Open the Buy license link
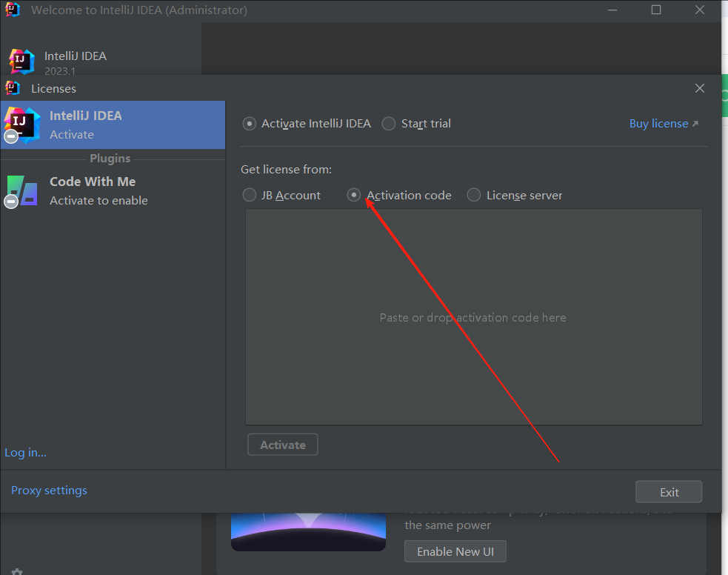Screen dimensions: 728x575 pos(664,124)
